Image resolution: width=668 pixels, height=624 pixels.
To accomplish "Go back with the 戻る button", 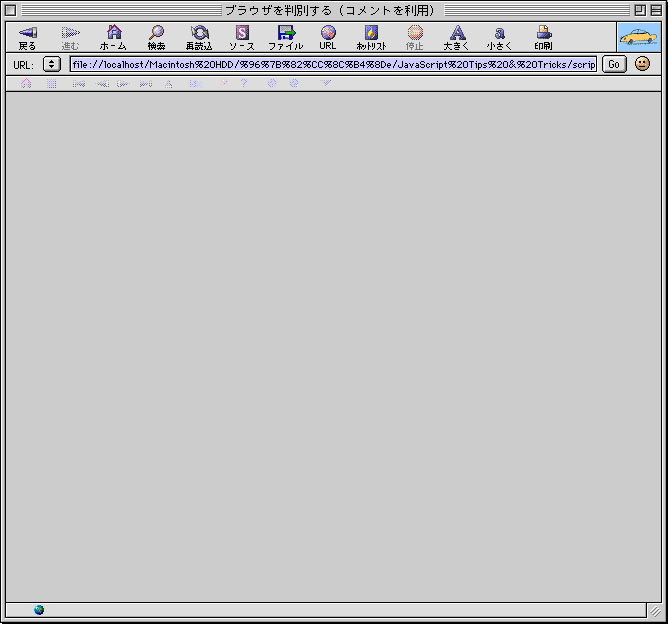I will click(27, 37).
